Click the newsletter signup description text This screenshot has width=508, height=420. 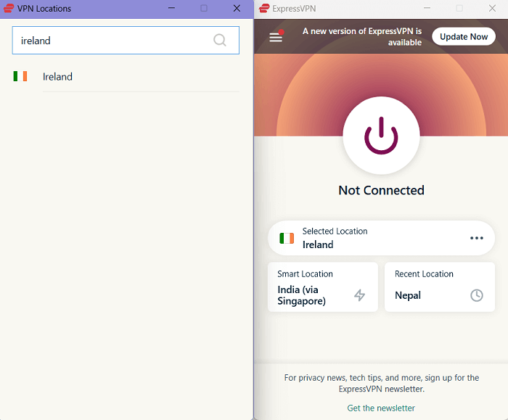(381, 383)
